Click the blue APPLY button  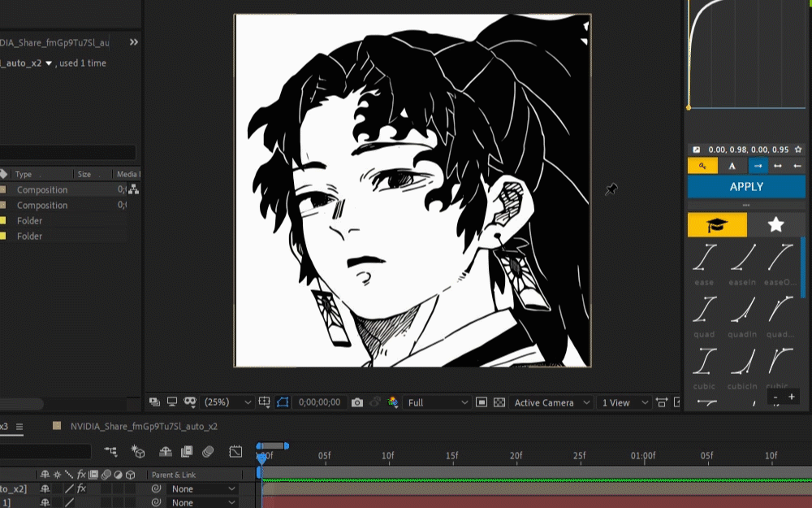pos(746,187)
